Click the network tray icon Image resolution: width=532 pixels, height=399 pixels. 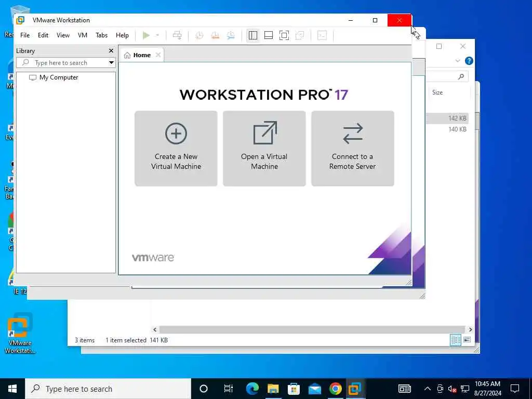[x=465, y=389]
